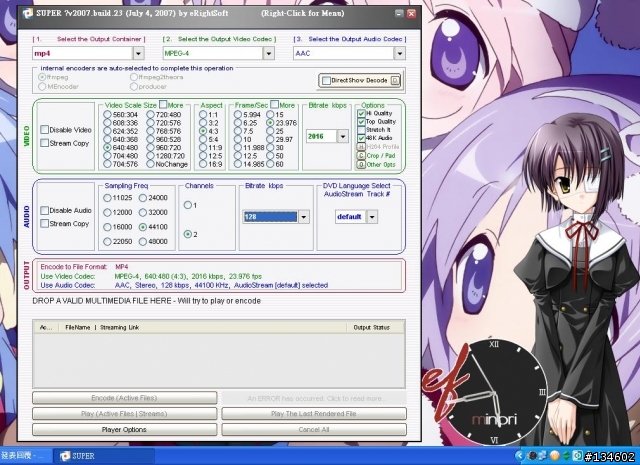The image size is (640, 465).
Task: Check the Video Scale Size More box
Action: (x=163, y=104)
